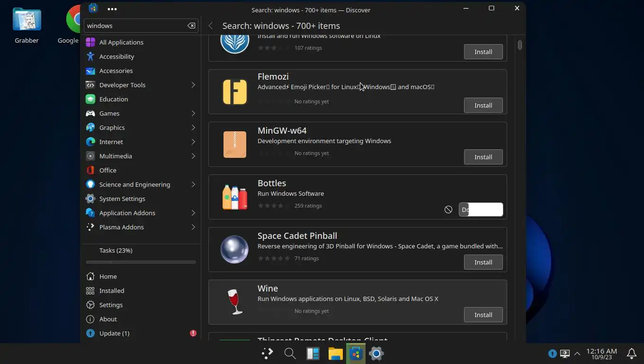
Task: Click the results list vertical scrollbar
Action: click(x=519, y=45)
